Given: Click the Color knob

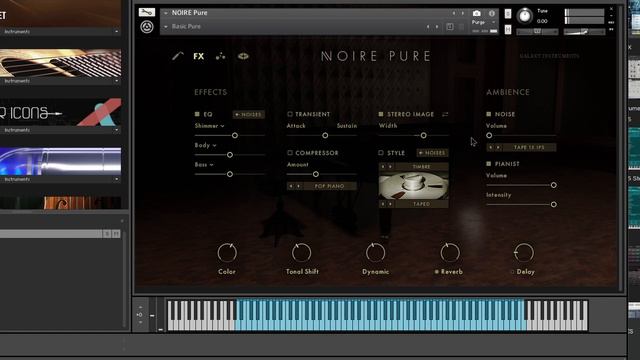Looking at the screenshot, I should point(227,253).
